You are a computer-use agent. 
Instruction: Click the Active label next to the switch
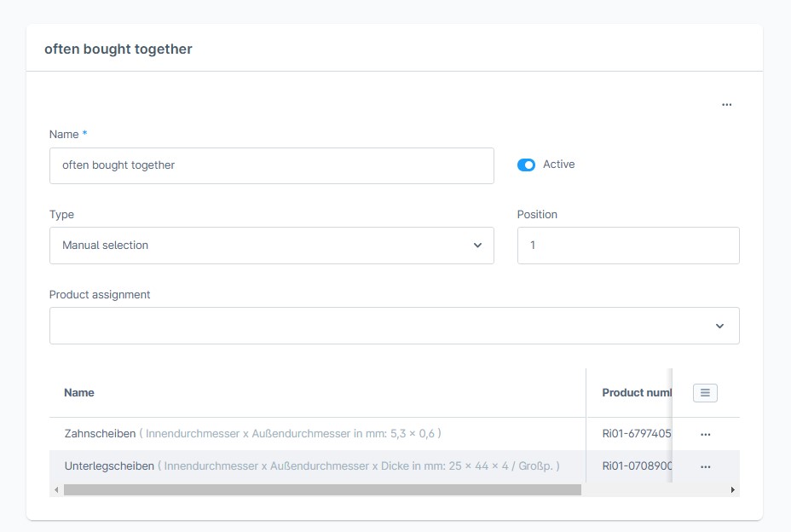pyautogui.click(x=558, y=165)
